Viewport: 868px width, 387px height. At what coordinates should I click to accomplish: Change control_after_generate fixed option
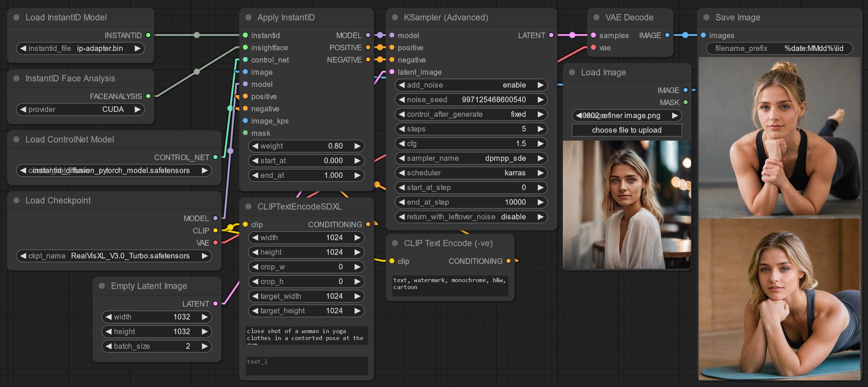471,114
